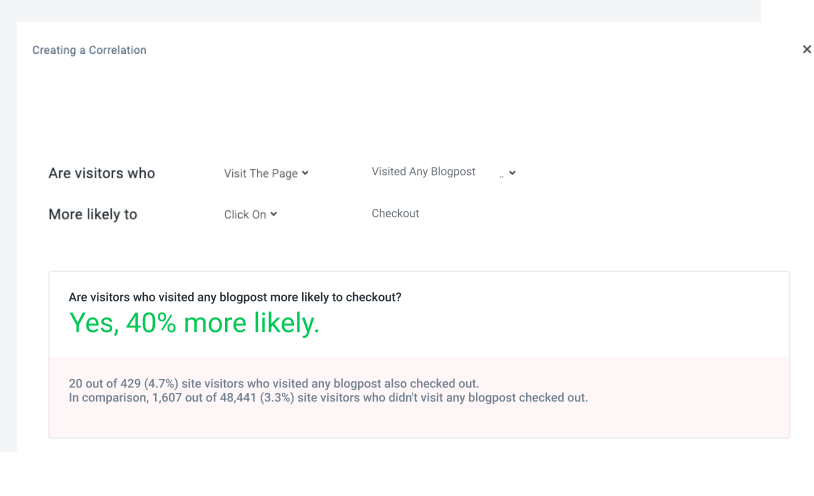
Task: Click the Creating a Correlation title
Action: 89,50
